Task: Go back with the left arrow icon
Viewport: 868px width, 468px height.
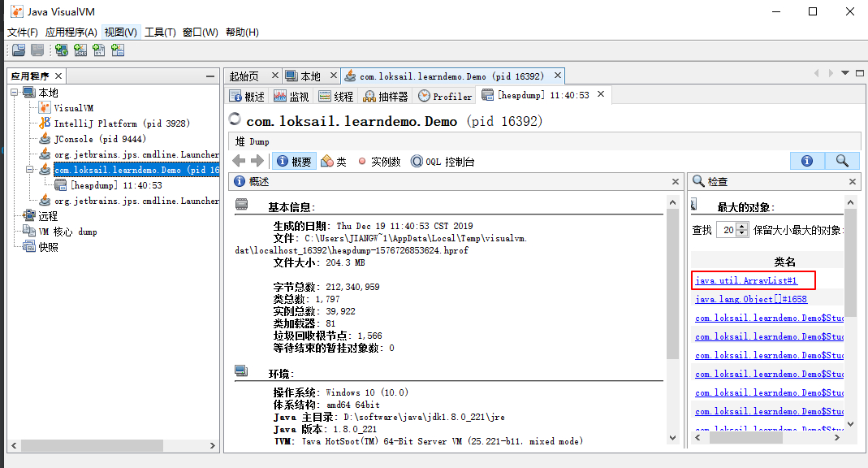Action: (240, 161)
